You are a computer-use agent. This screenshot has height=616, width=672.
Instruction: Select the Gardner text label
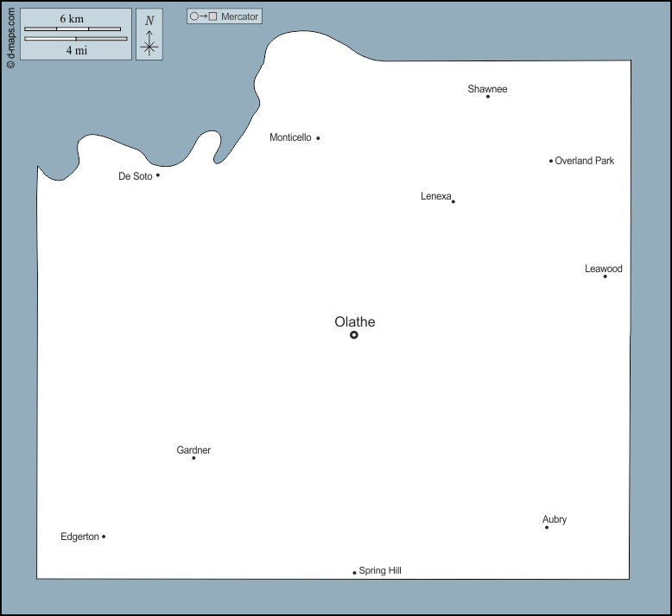(x=193, y=450)
